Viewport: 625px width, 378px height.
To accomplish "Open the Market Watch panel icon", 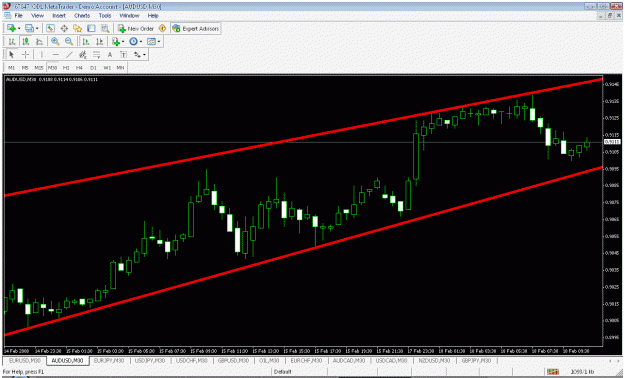I will pyautogui.click(x=50, y=28).
